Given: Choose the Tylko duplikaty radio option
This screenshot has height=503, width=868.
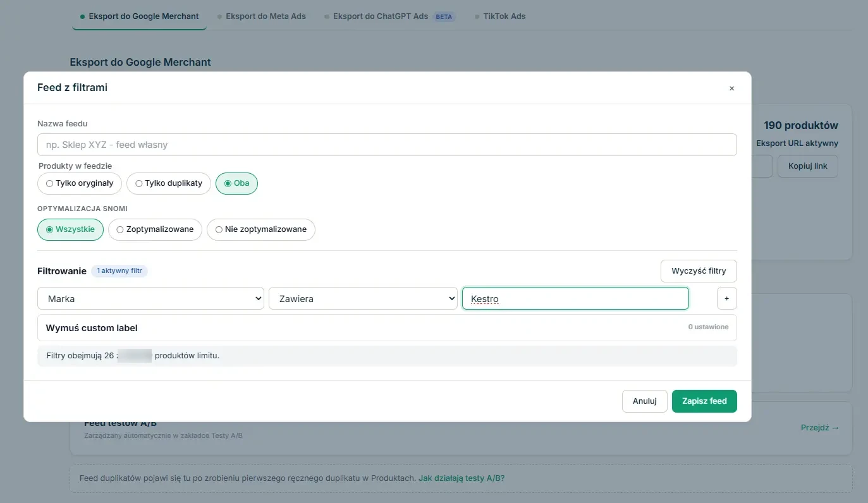Looking at the screenshot, I should click(169, 183).
